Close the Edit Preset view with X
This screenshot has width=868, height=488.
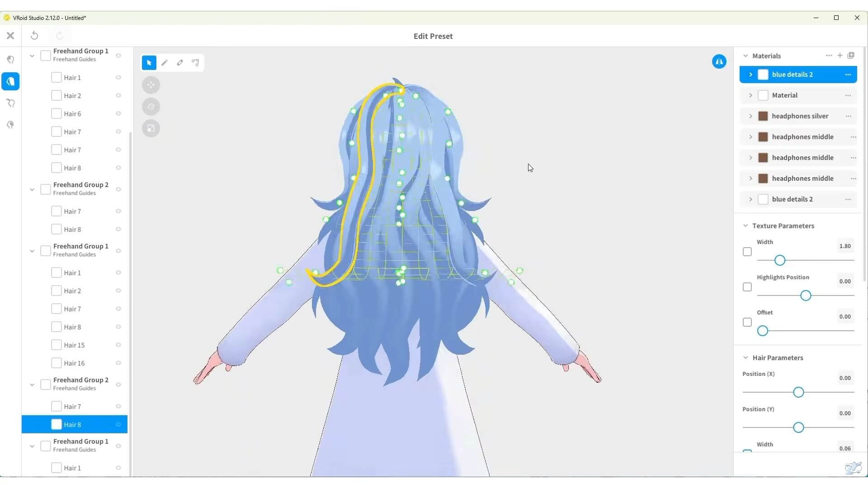click(10, 36)
